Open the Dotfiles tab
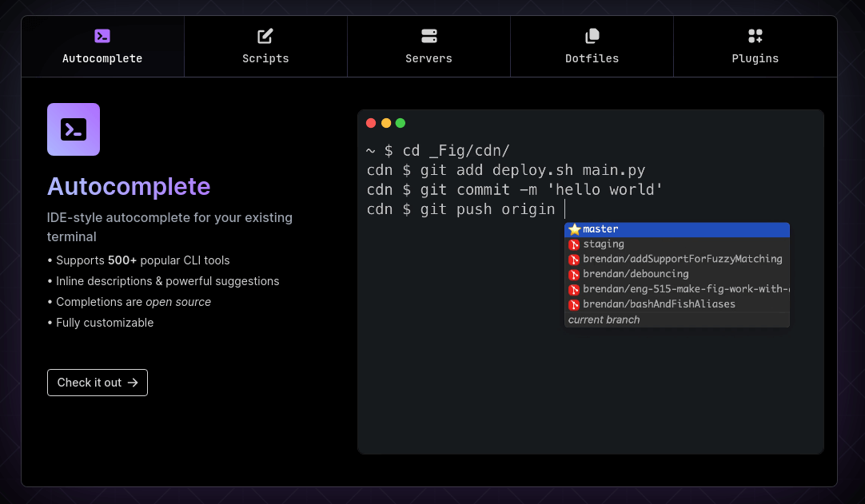 click(x=592, y=47)
